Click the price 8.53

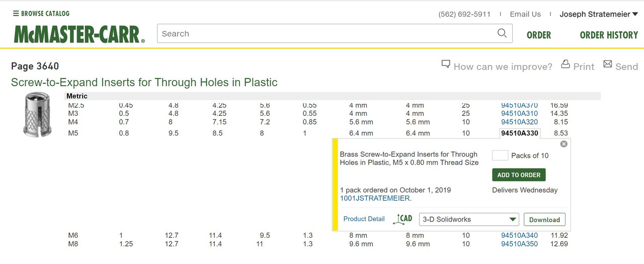click(560, 134)
